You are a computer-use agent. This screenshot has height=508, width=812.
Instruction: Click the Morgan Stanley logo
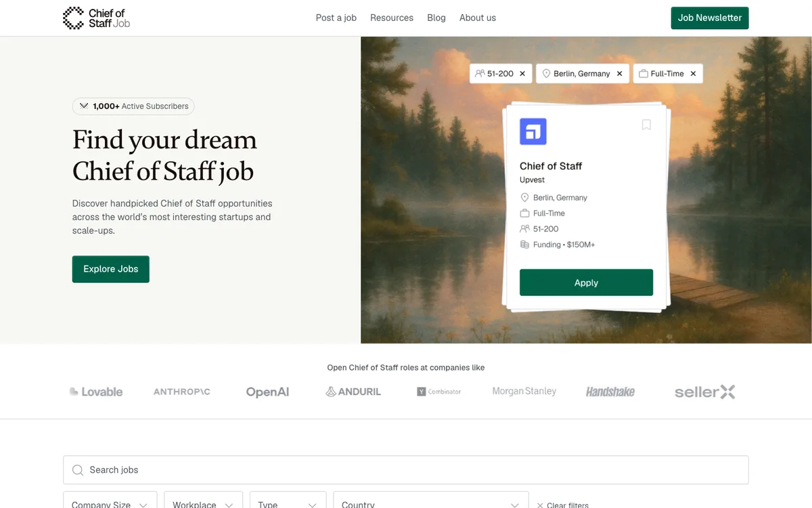pos(524,391)
